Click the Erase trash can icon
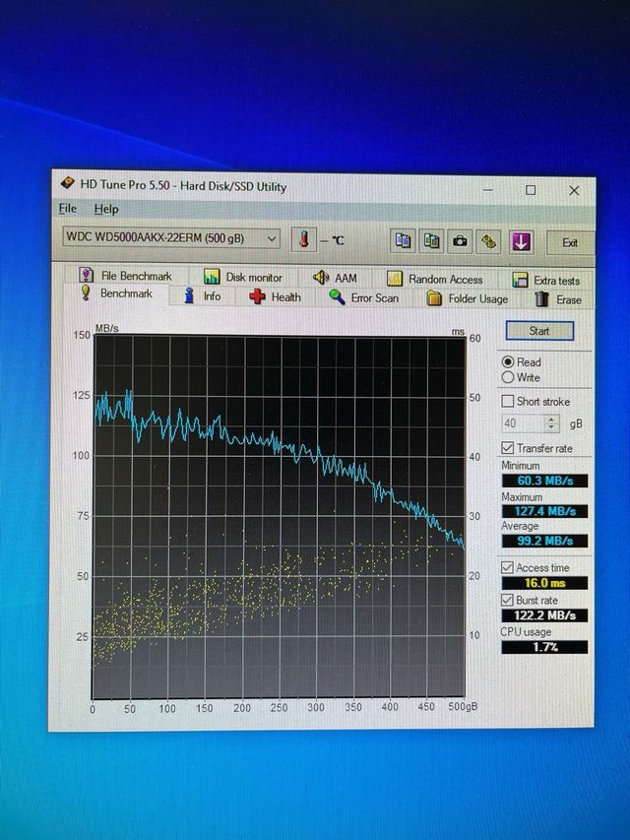This screenshot has height=840, width=630. [x=542, y=299]
